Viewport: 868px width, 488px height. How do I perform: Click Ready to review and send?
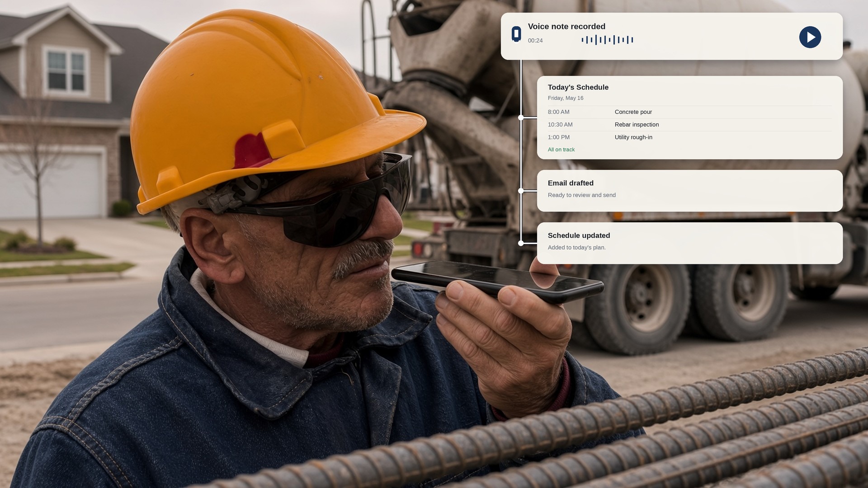coord(581,195)
